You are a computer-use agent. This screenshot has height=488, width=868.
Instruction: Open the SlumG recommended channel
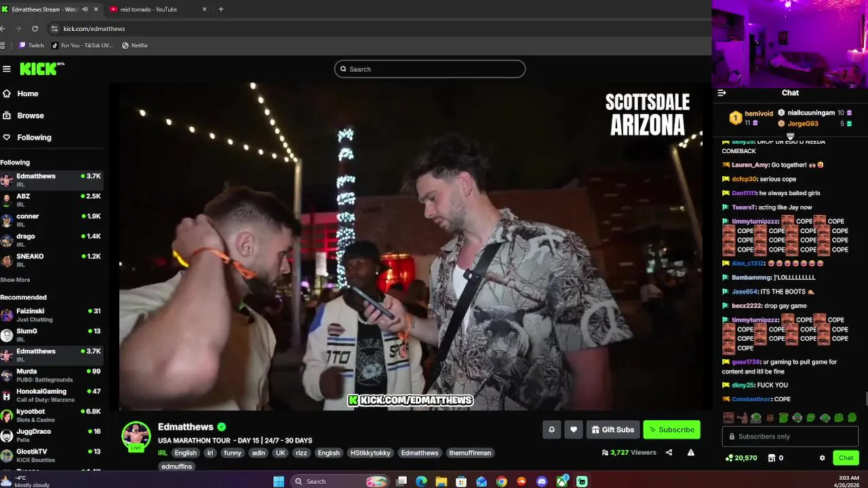[x=52, y=335]
